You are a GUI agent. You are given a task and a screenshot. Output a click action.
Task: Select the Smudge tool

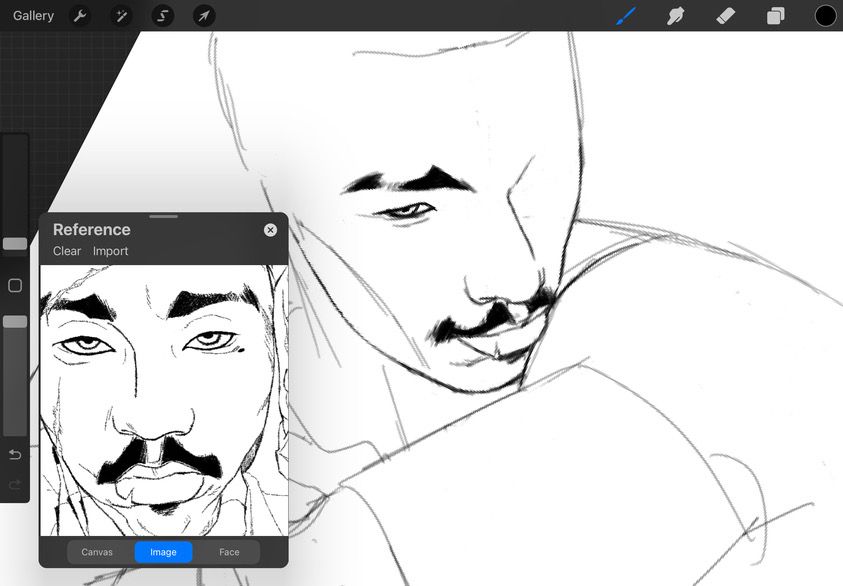[x=676, y=16]
